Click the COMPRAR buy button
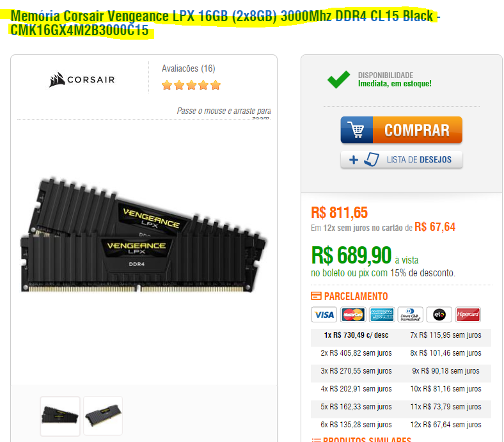The width and height of the screenshot is (504, 442). pos(402,130)
